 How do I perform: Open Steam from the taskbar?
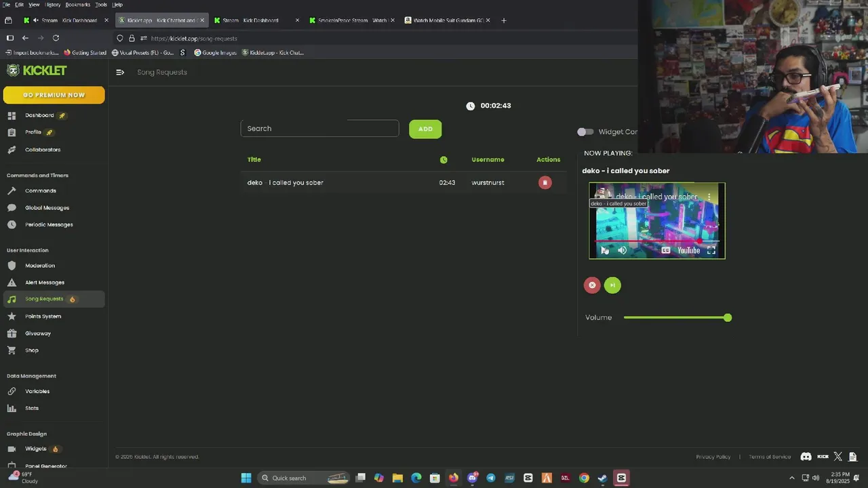(x=601, y=478)
